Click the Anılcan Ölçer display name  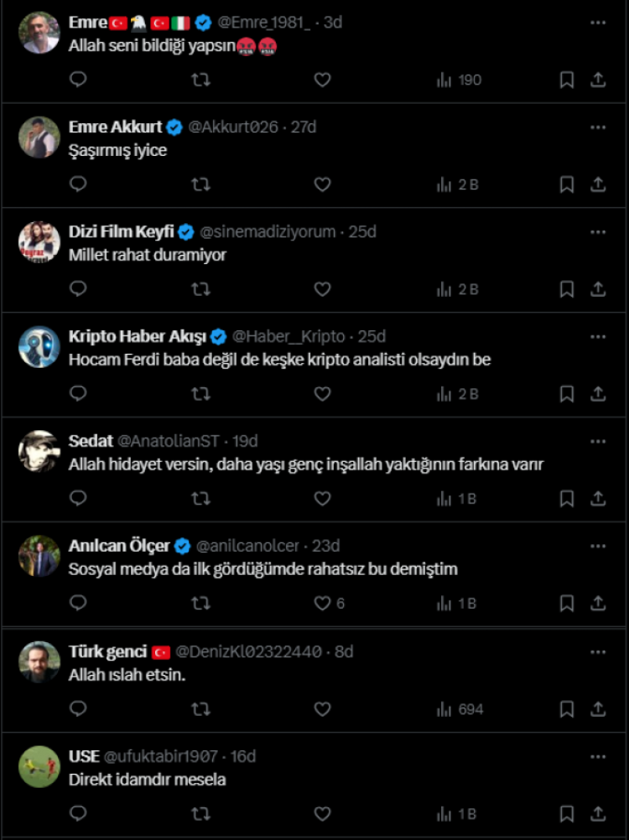[x=119, y=547]
